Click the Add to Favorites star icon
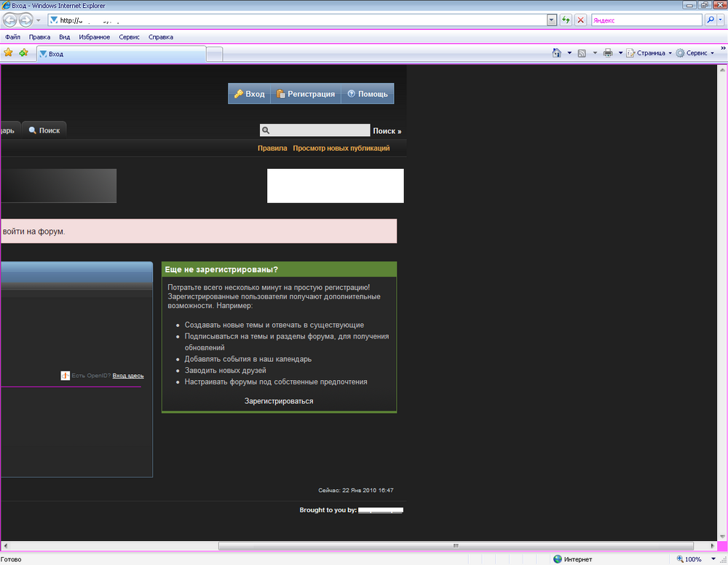 coord(23,52)
